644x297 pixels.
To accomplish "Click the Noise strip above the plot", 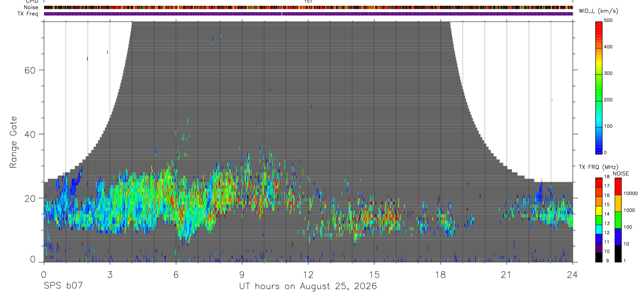I will (x=308, y=7).
